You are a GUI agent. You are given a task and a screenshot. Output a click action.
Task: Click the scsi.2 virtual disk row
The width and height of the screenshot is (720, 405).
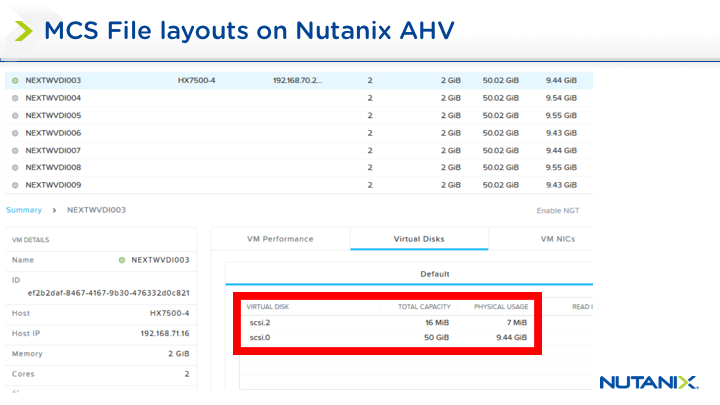coord(388,323)
